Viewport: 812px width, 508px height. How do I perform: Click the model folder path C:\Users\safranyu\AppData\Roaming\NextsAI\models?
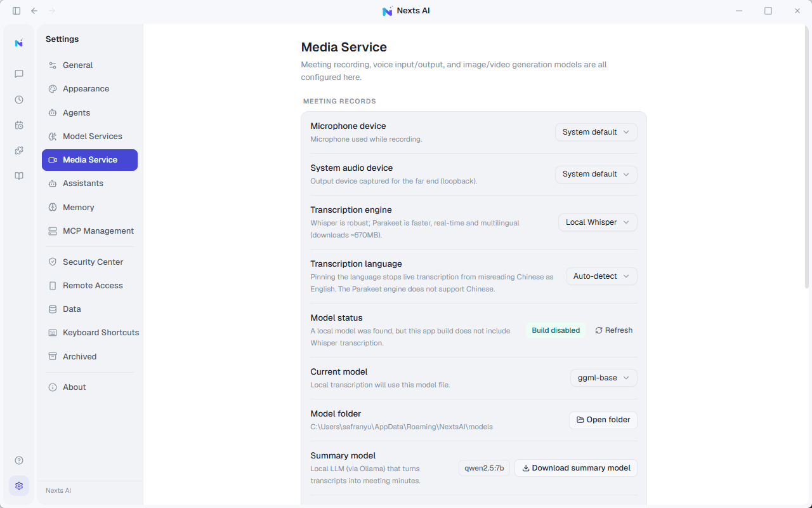pyautogui.click(x=402, y=427)
